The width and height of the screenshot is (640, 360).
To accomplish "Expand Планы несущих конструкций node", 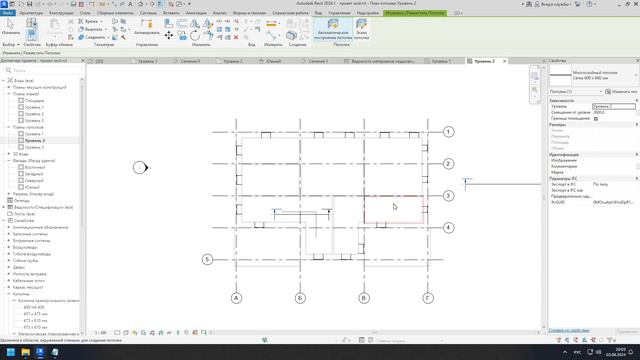I will tap(9, 87).
